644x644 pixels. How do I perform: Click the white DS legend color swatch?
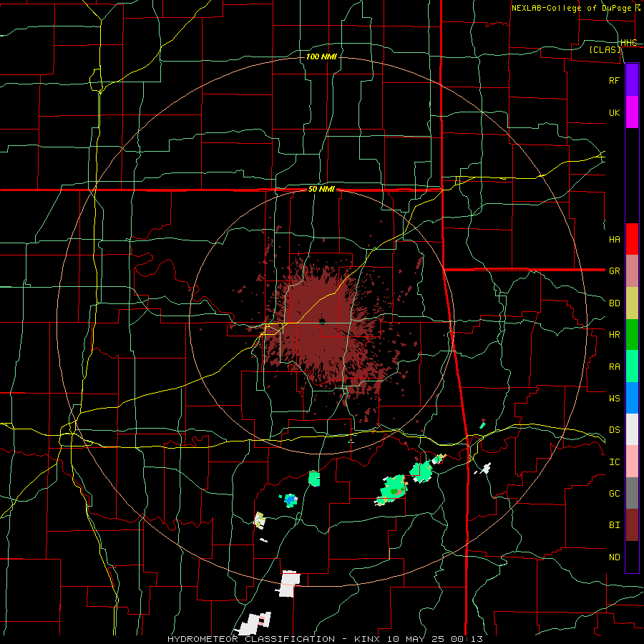click(632, 429)
